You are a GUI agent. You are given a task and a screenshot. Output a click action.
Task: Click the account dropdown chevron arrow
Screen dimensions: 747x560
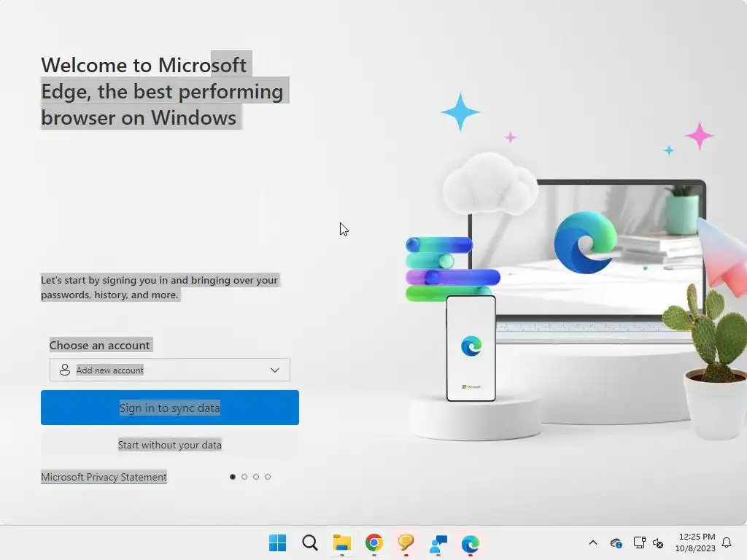[275, 370]
